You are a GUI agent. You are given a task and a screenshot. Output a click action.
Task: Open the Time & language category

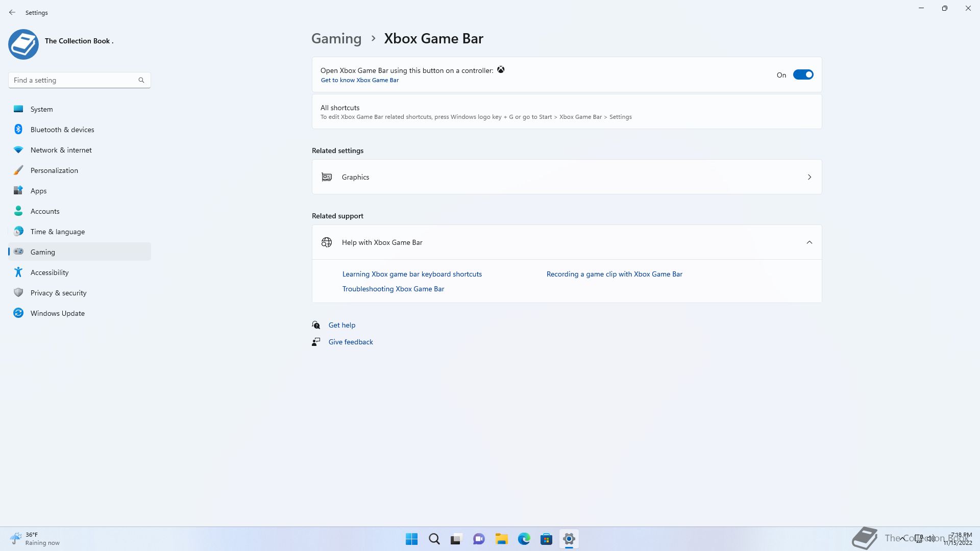click(x=57, y=232)
